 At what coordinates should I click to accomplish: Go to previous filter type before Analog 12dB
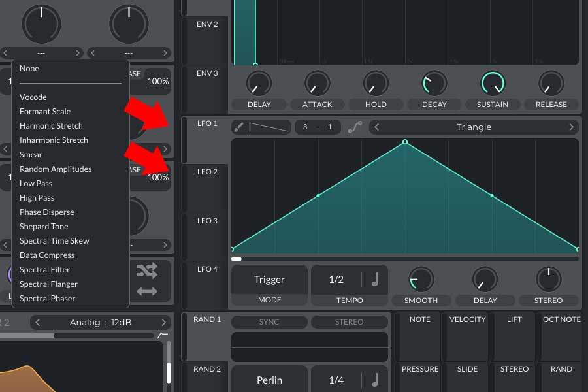(37, 322)
